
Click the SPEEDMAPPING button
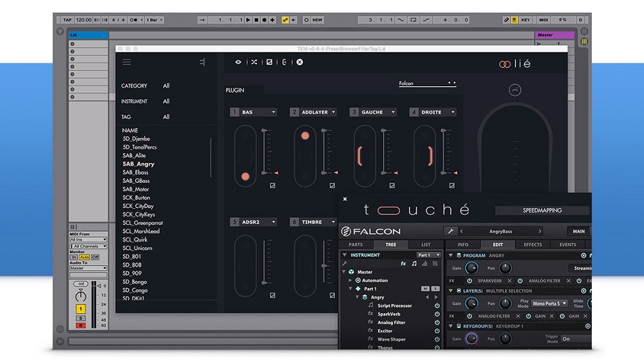tap(542, 211)
